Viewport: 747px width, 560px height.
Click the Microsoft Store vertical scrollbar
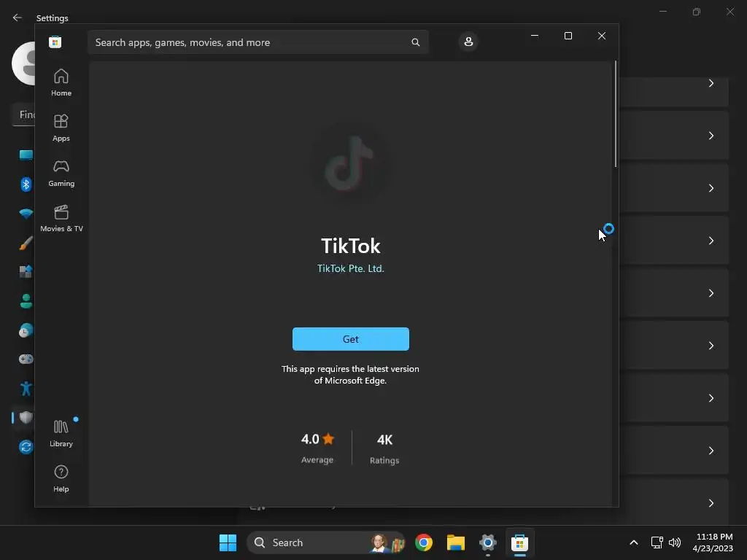click(616, 114)
